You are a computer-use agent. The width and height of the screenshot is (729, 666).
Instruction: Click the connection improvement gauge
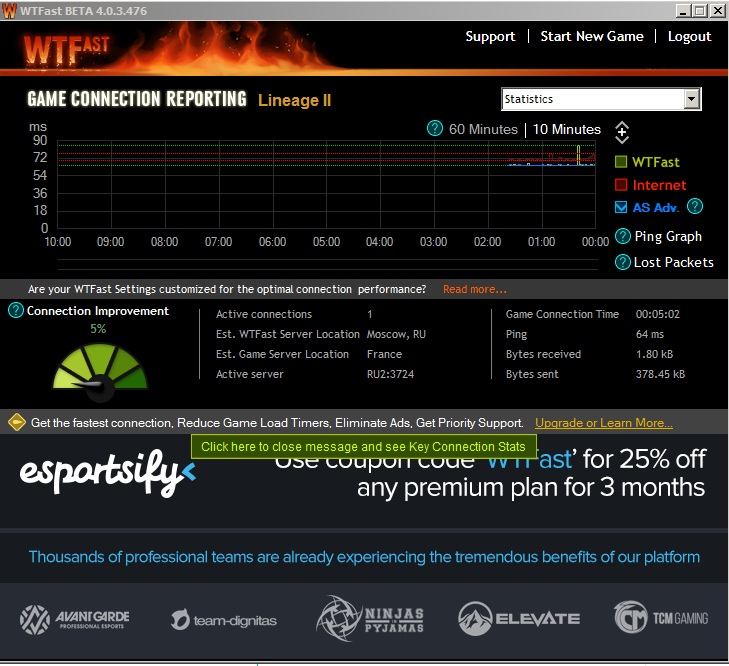(x=100, y=372)
